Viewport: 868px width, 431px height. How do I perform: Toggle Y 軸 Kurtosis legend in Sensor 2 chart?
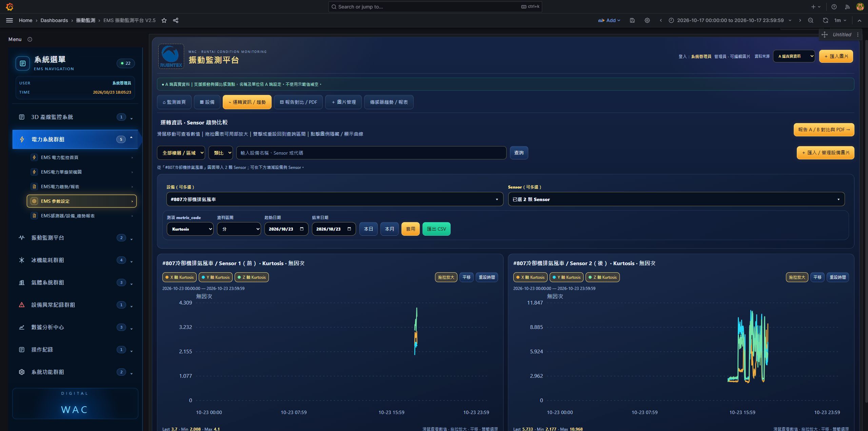pyautogui.click(x=567, y=277)
